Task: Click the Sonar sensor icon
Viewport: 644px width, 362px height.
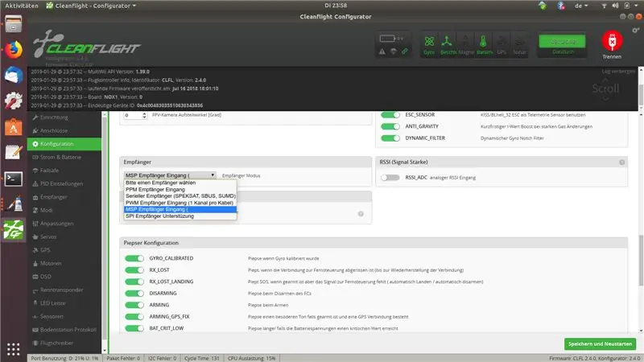Action: 519,44
